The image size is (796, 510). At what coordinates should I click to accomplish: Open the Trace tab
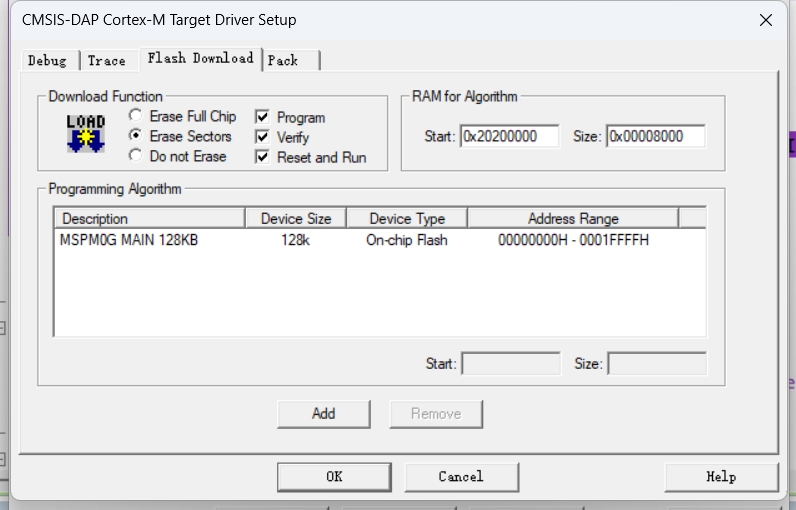(x=107, y=61)
